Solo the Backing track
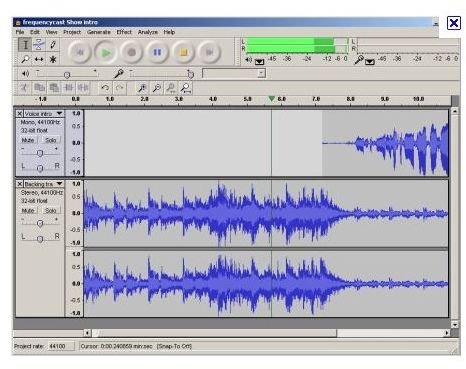Screen dimensions: 466x369 click(x=51, y=211)
